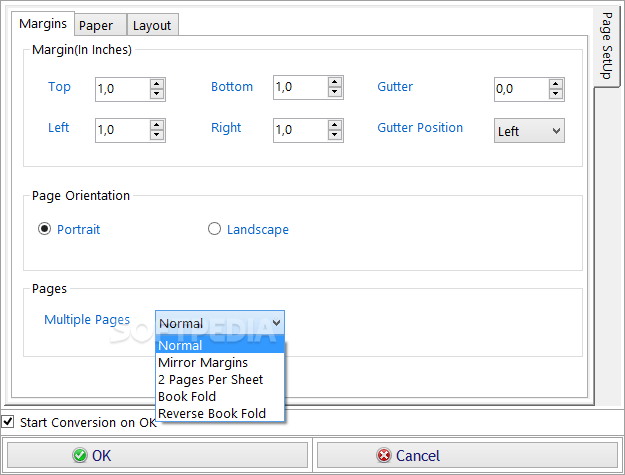
Task: Click the Gutter input field
Action: point(522,89)
